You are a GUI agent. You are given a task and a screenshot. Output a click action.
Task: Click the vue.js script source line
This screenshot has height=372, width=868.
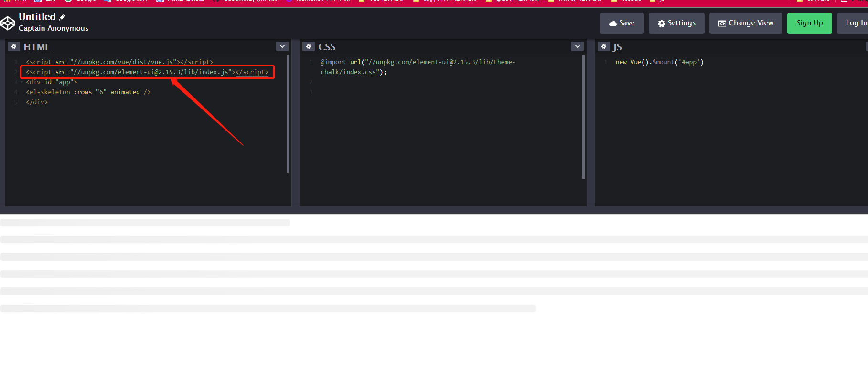point(119,62)
